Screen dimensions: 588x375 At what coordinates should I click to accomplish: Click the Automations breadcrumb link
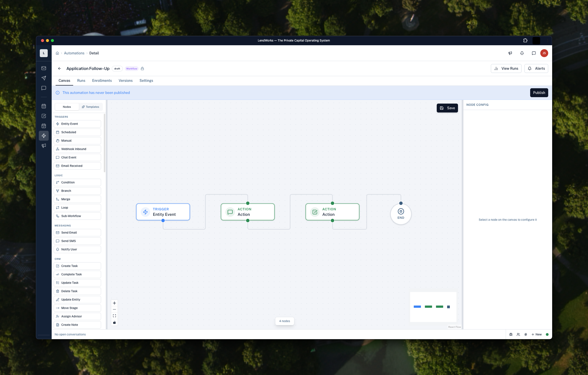74,53
